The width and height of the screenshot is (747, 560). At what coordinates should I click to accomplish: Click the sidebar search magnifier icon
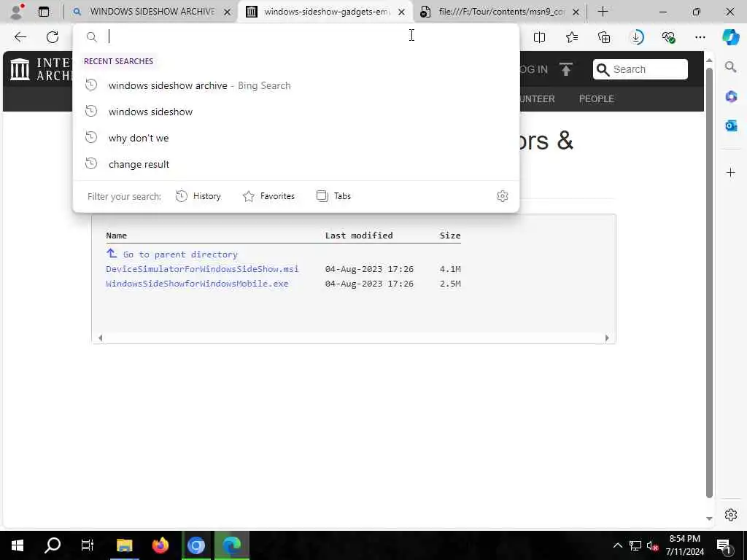[731, 67]
